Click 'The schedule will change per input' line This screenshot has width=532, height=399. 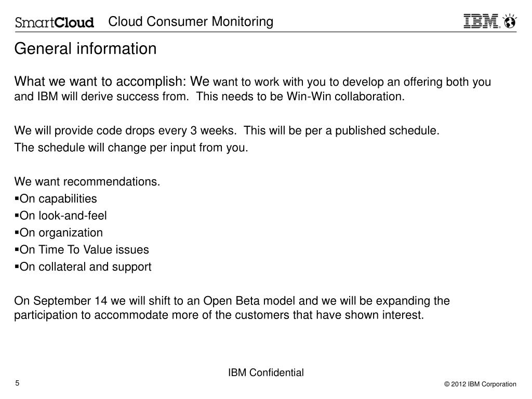[x=131, y=148]
